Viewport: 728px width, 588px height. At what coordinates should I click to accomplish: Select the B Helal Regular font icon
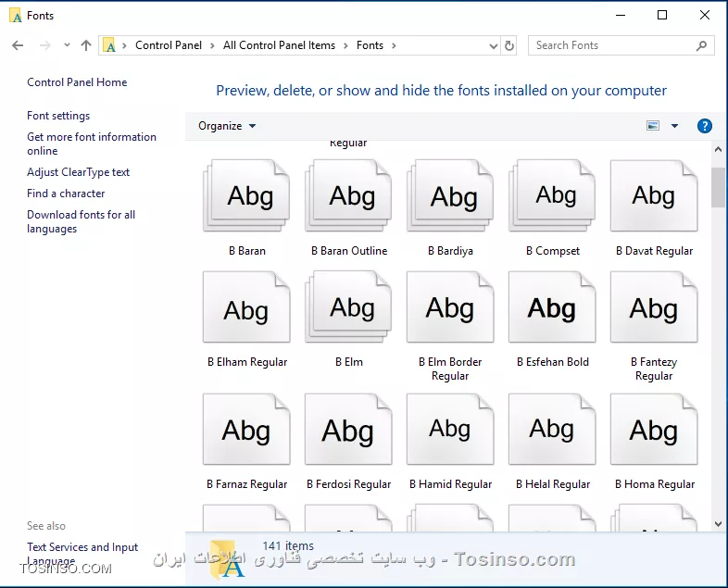(x=552, y=429)
